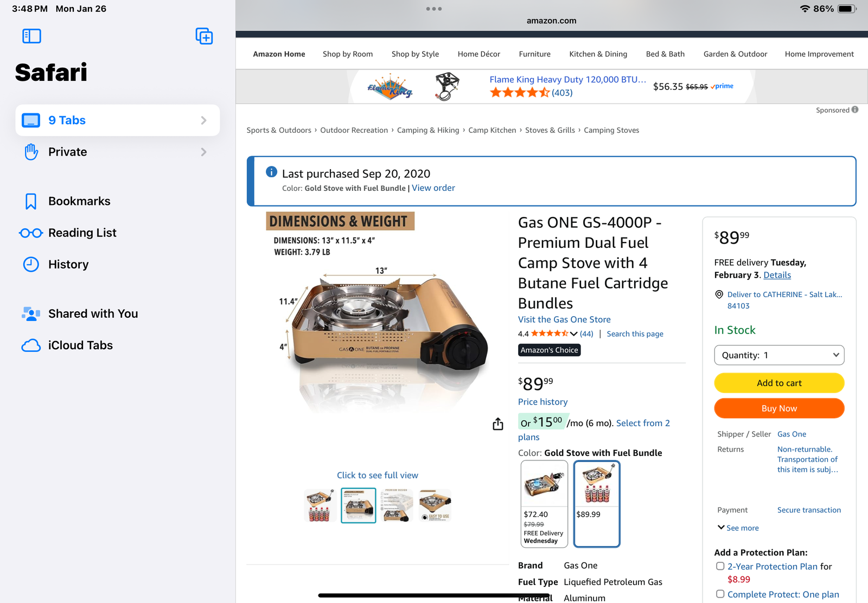Open Reading List glasses icon
This screenshot has height=603, width=868.
coord(31,233)
